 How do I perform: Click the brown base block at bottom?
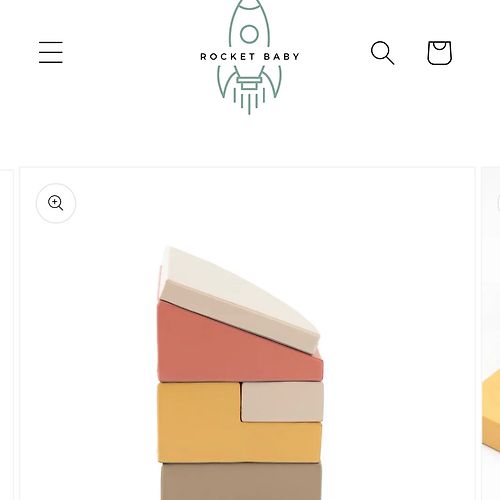point(241,481)
